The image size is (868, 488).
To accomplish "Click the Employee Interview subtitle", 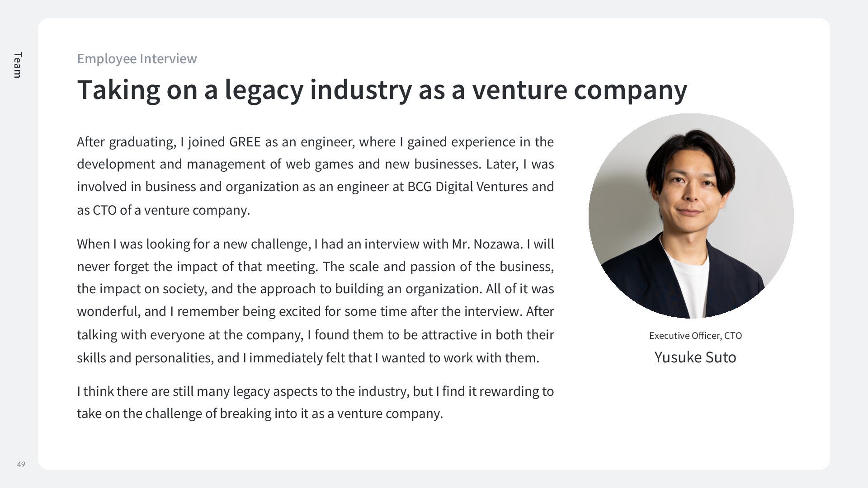I will coord(137,59).
